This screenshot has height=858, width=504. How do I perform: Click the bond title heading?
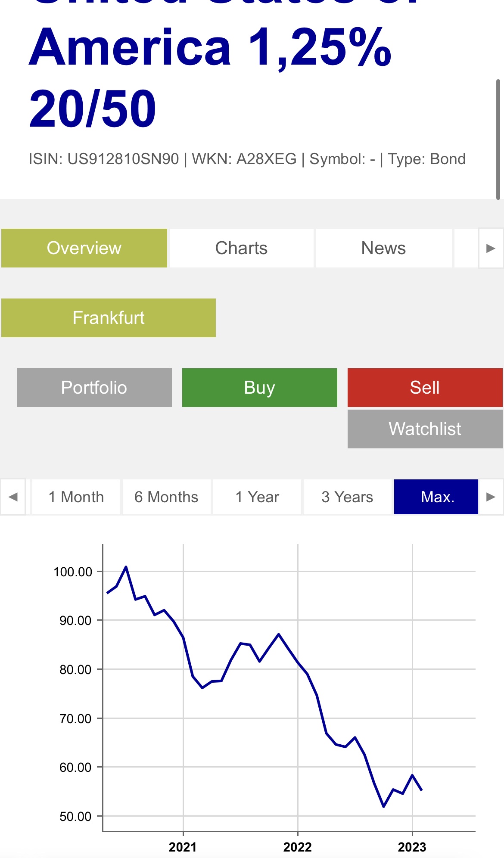click(x=210, y=78)
